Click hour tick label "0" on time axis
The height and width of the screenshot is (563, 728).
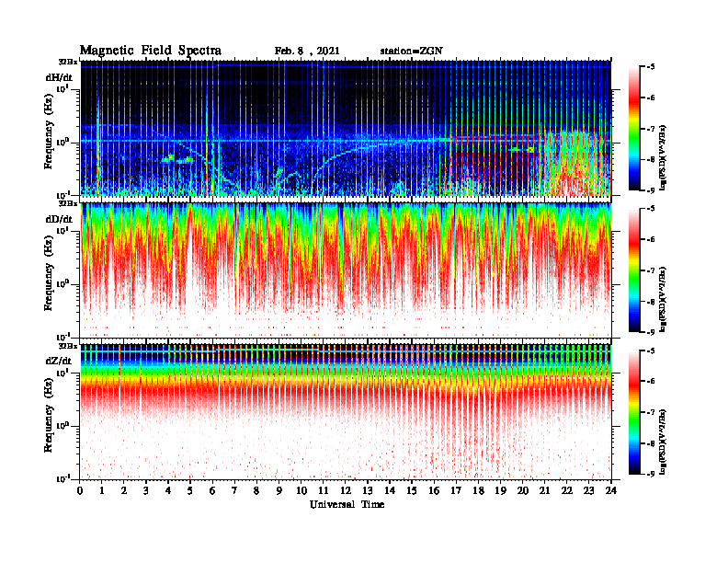[x=80, y=490]
